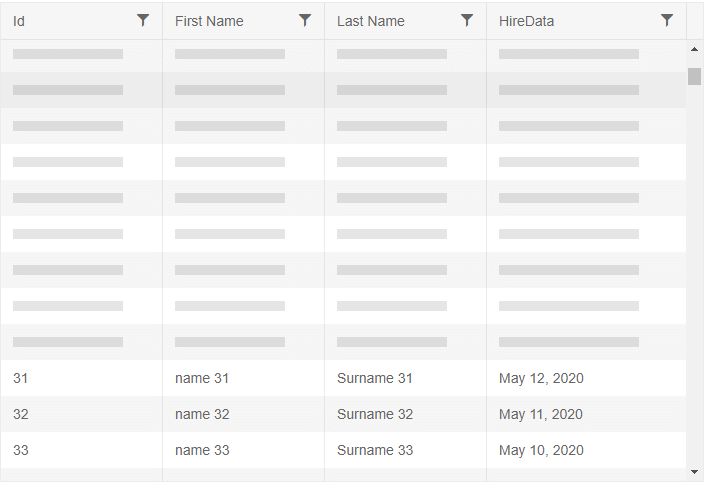Select the 'Surname 31' cell
This screenshot has height=486, width=706.
point(375,378)
